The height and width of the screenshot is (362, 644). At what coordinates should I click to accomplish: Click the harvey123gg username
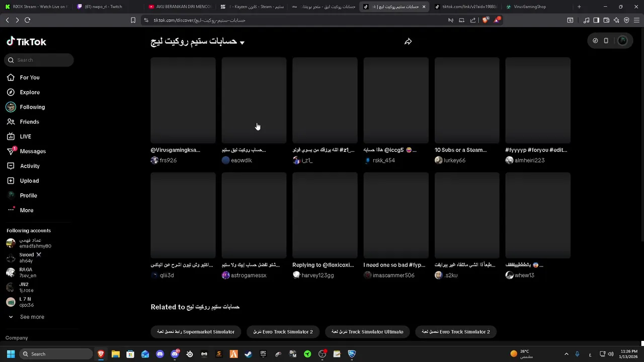tap(317, 276)
